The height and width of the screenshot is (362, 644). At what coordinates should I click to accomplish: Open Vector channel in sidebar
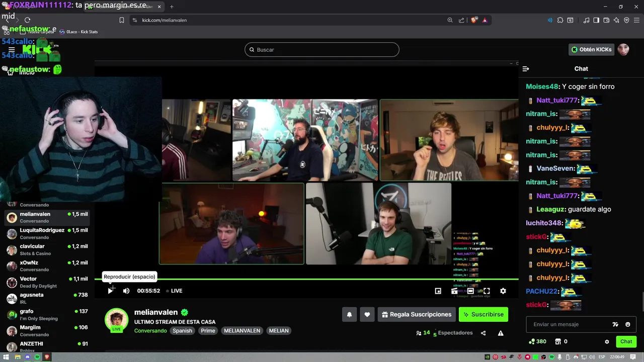tap(47, 282)
